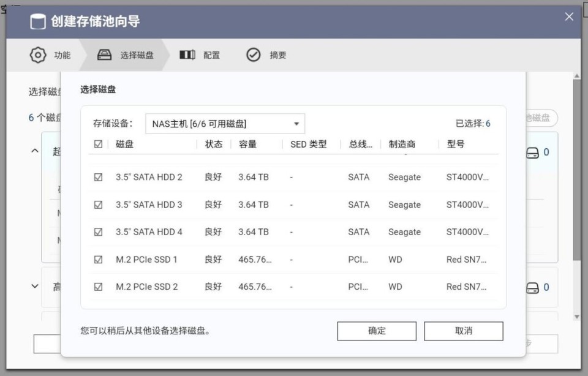The image size is (588, 376).
Task: Uncheck the 3.5" SATA HDD 2 disk
Action: click(98, 177)
